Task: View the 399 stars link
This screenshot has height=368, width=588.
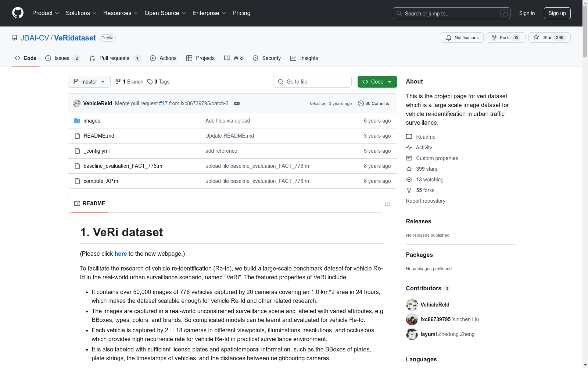Action: click(x=422, y=169)
